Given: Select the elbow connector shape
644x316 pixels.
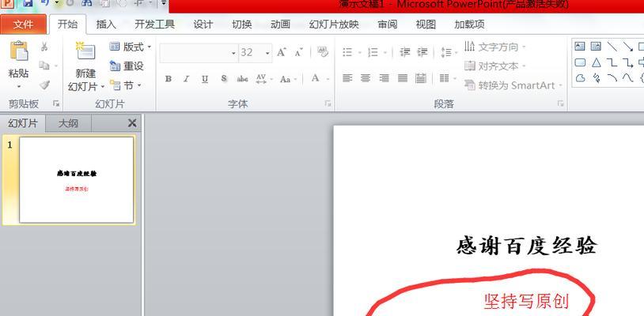Looking at the screenshot, I should (x=612, y=62).
